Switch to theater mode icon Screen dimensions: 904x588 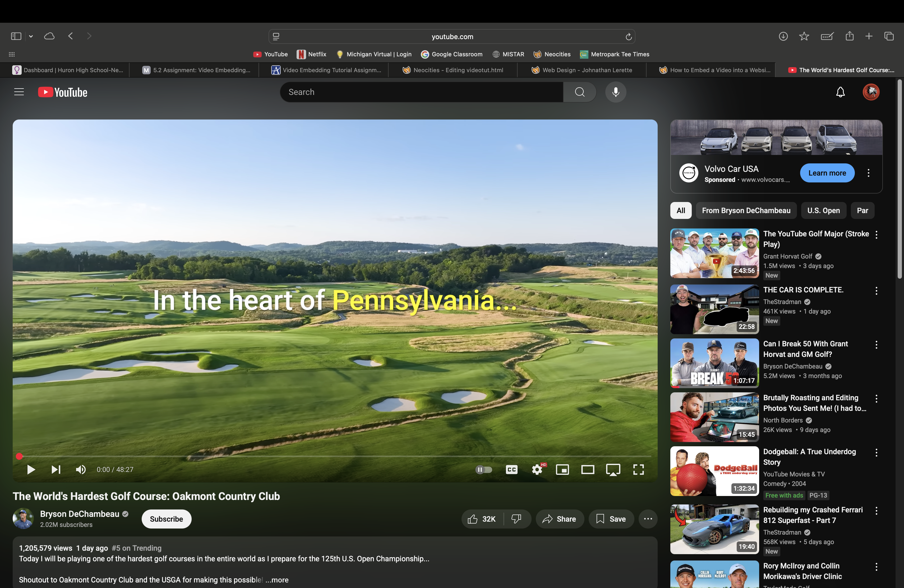[588, 470]
